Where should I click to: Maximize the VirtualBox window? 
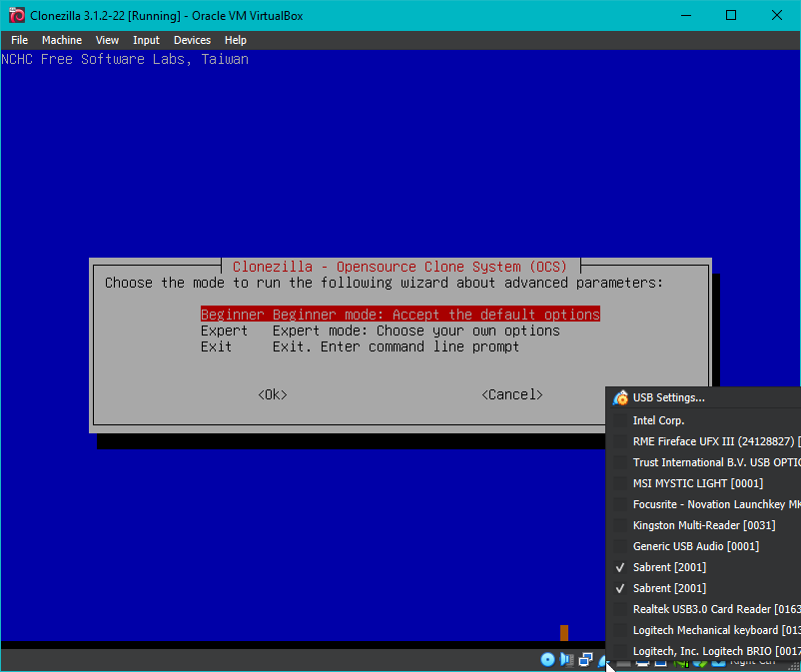pyautogui.click(x=730, y=15)
